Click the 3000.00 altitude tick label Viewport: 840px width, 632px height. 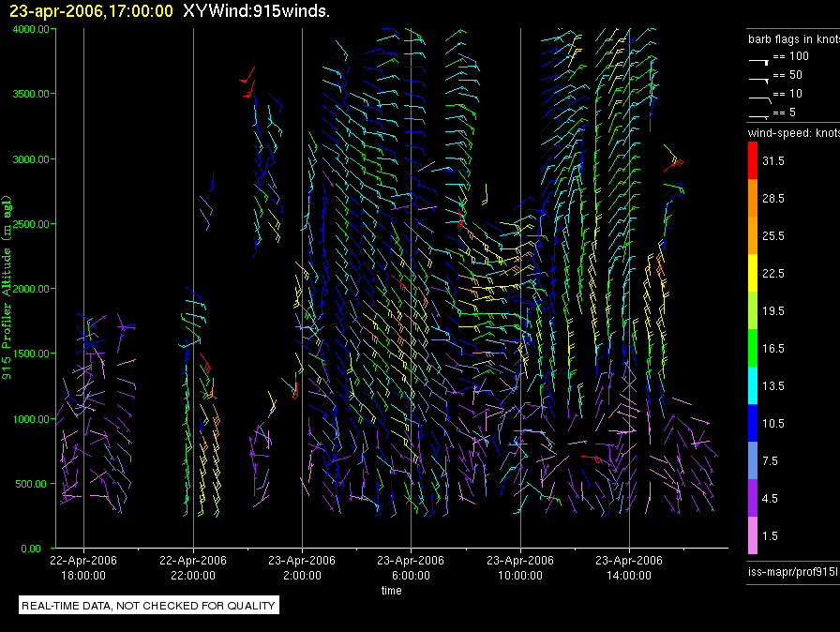click(31, 159)
